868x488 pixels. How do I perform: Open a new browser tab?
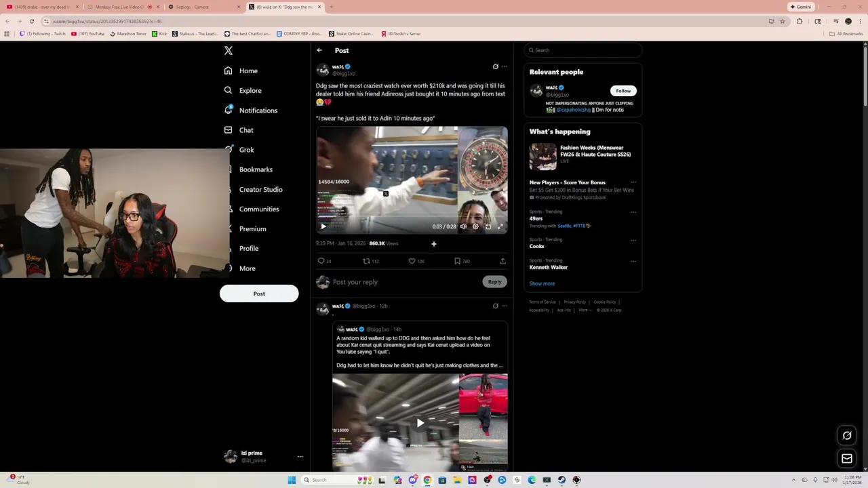point(331,7)
